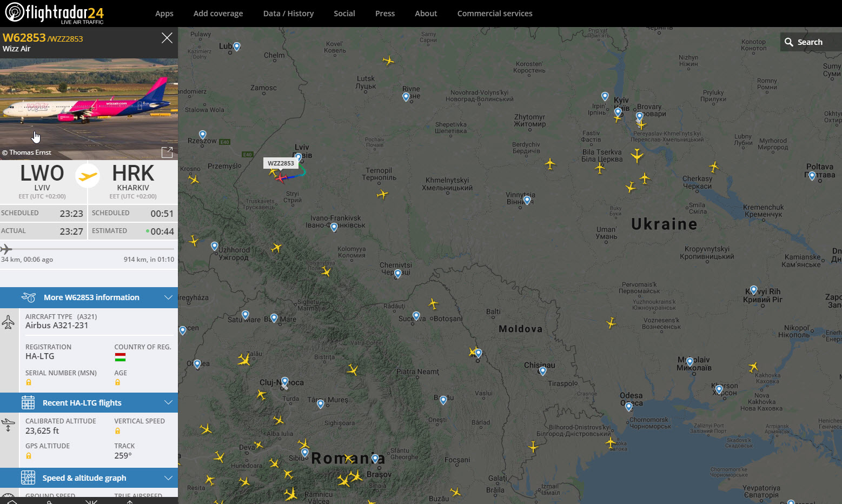Image resolution: width=842 pixels, height=504 pixels.
Task: Click the Kherson airport pin
Action: (x=719, y=389)
